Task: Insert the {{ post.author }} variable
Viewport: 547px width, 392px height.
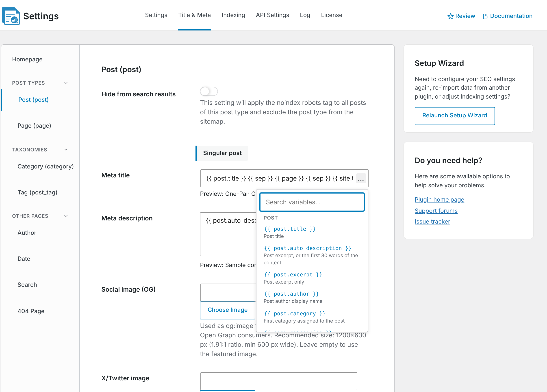Action: coord(291,294)
